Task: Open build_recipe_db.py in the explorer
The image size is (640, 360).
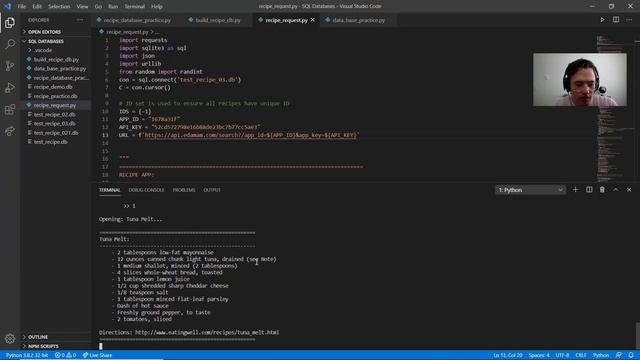Action: (x=56, y=60)
